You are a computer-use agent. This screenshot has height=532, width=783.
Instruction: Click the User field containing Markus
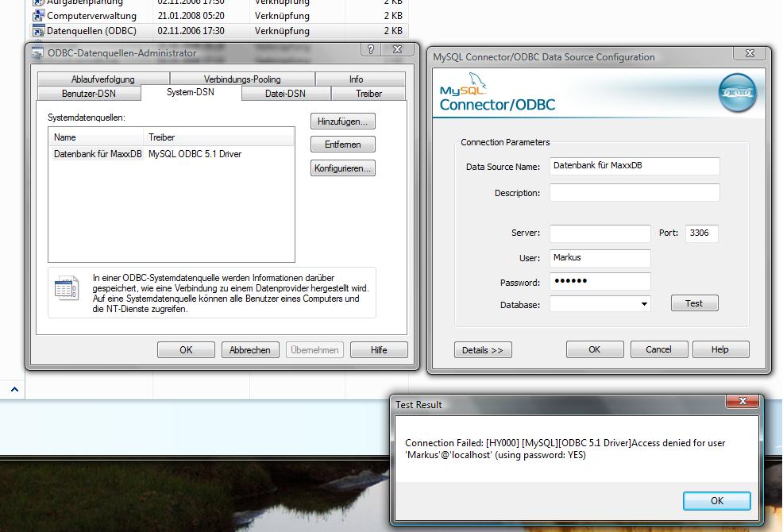[x=600, y=258]
